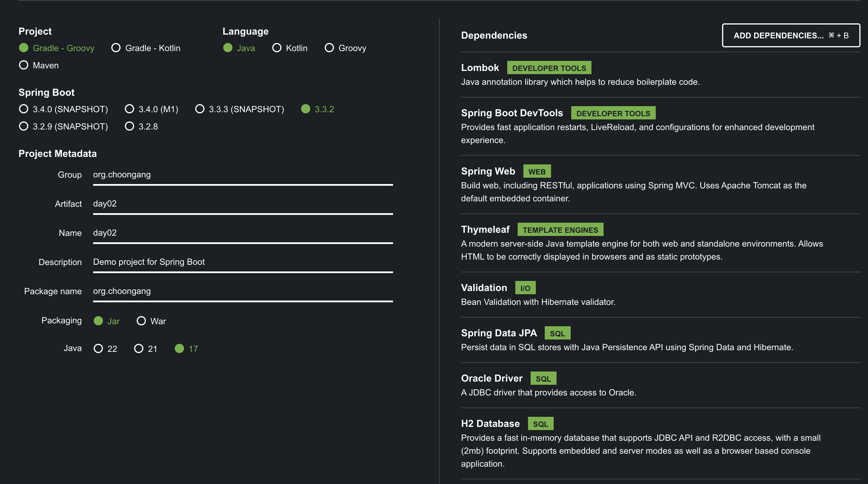Select Spring Boot version 3.2.8
868x484 pixels.
(129, 126)
